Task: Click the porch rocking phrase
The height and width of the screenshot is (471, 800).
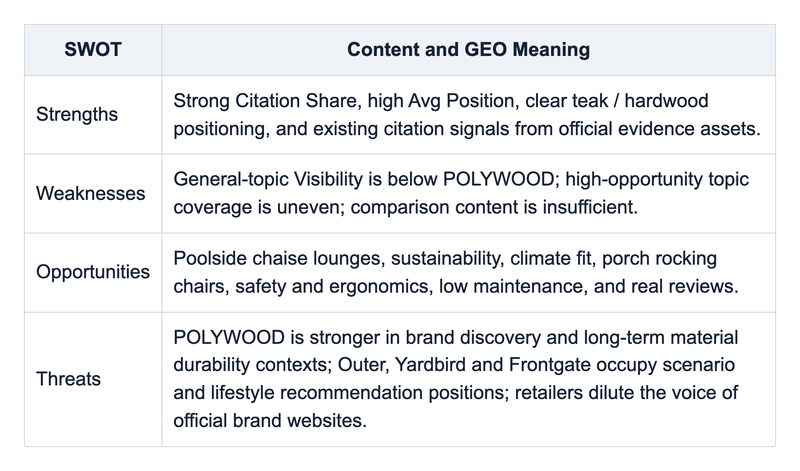Action: coord(659,258)
